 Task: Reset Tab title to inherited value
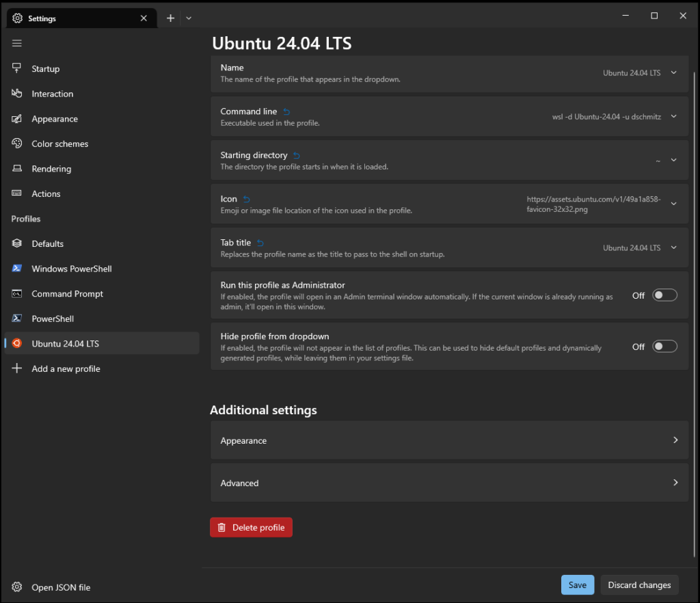(x=260, y=243)
